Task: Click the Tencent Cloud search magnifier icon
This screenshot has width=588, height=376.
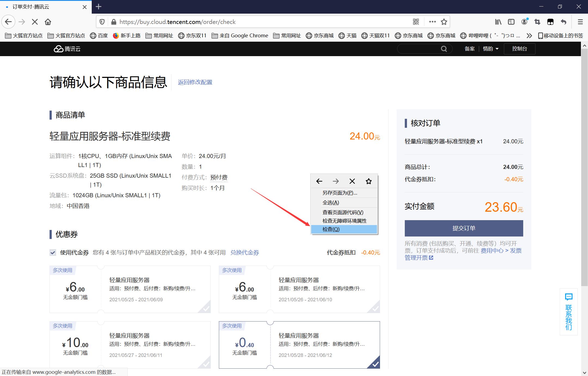Action: click(x=444, y=49)
